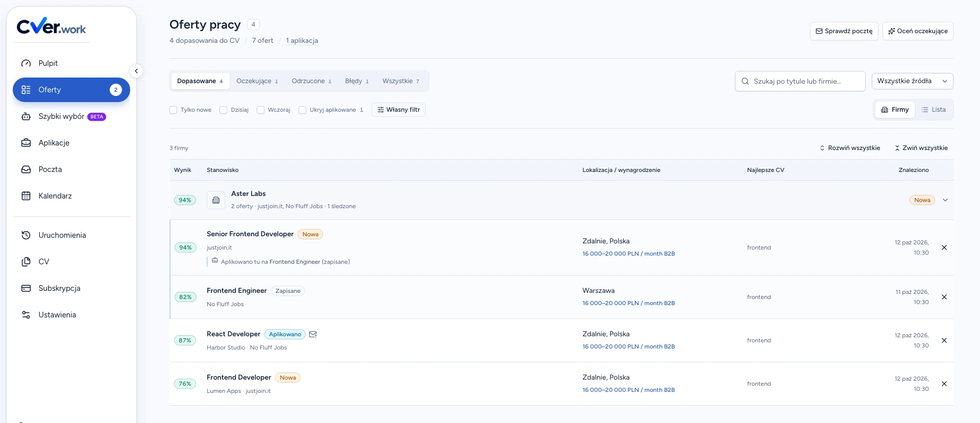The height and width of the screenshot is (423, 980).
Task: Select the Dopasowane tab
Action: click(200, 81)
